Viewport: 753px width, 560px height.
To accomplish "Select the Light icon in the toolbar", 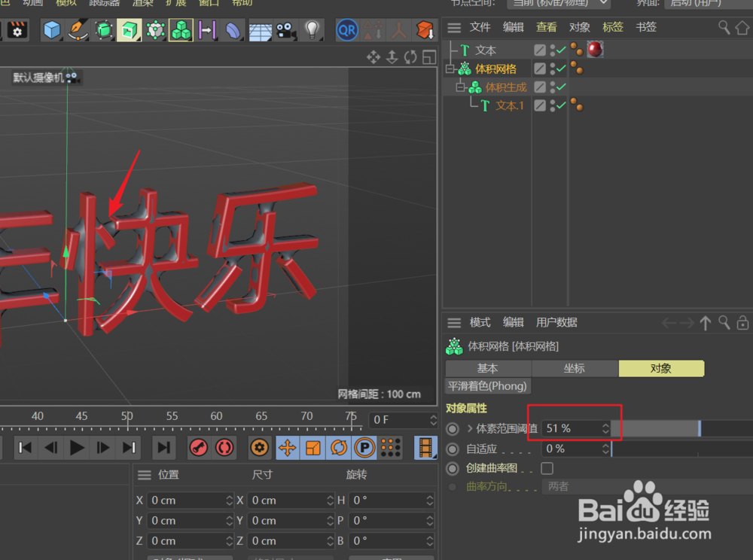I will pos(312,30).
